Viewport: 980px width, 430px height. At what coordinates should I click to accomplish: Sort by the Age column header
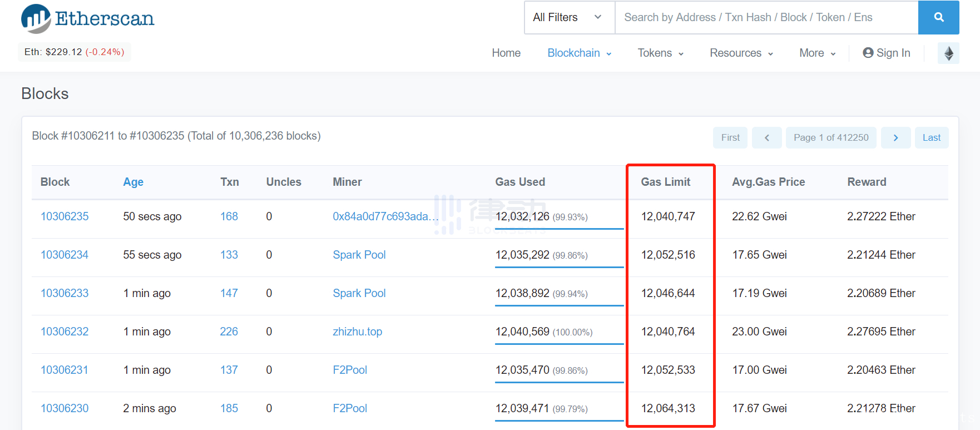[x=133, y=182]
